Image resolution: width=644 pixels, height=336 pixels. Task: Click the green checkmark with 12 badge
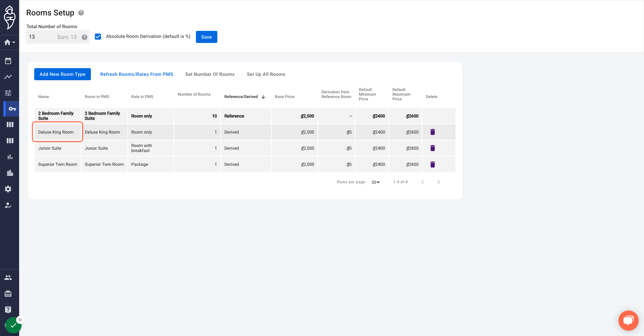tap(13, 325)
